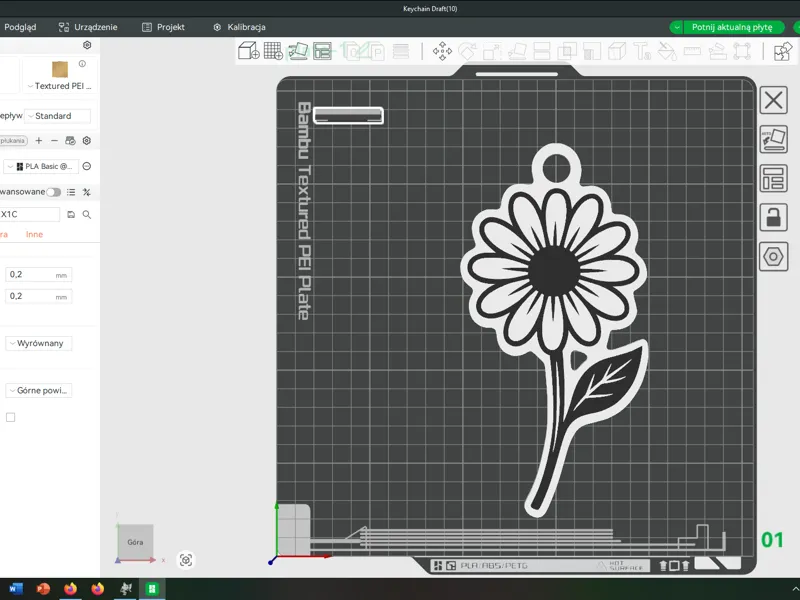Open the green app icon on taskbar
The height and width of the screenshot is (600, 800).
tap(152, 589)
